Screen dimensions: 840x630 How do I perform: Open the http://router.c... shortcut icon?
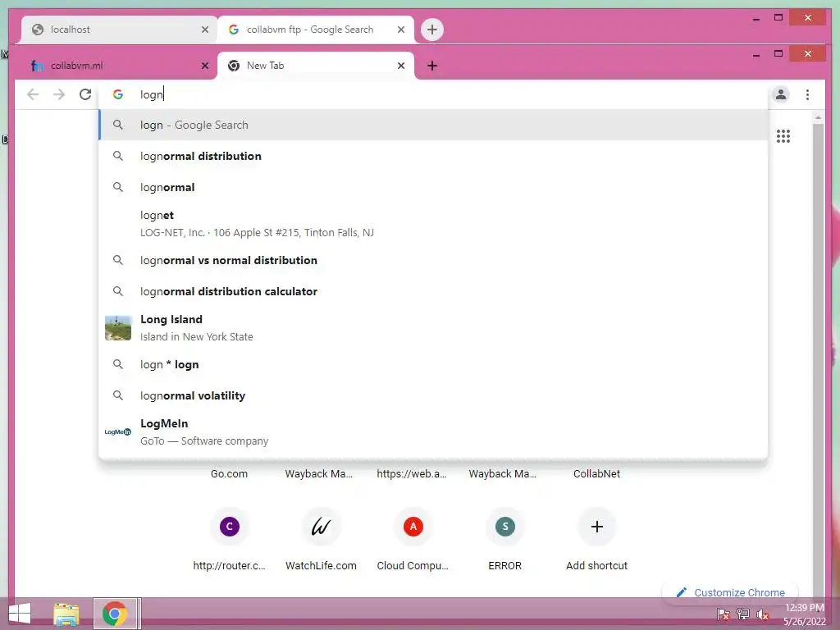230,527
